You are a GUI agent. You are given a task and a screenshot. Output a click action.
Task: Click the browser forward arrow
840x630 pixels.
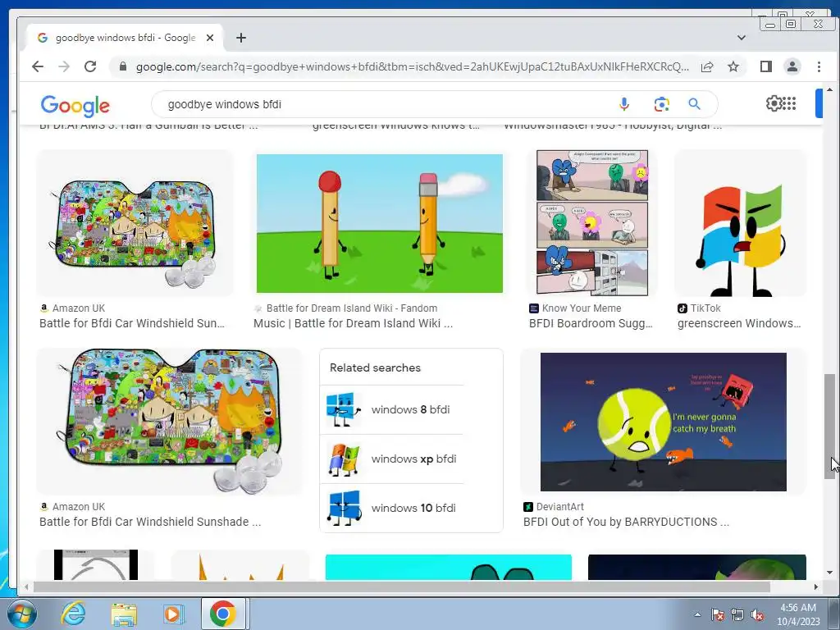tap(64, 66)
